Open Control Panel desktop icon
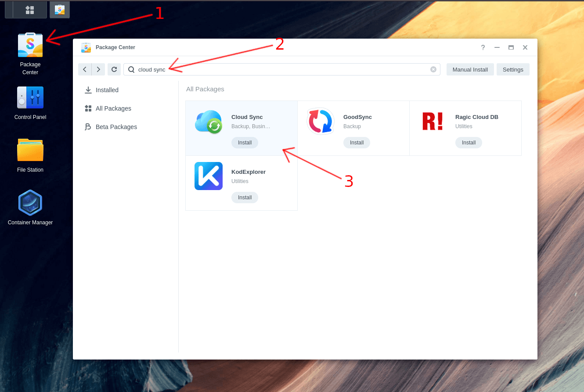The image size is (584, 392). point(30,98)
